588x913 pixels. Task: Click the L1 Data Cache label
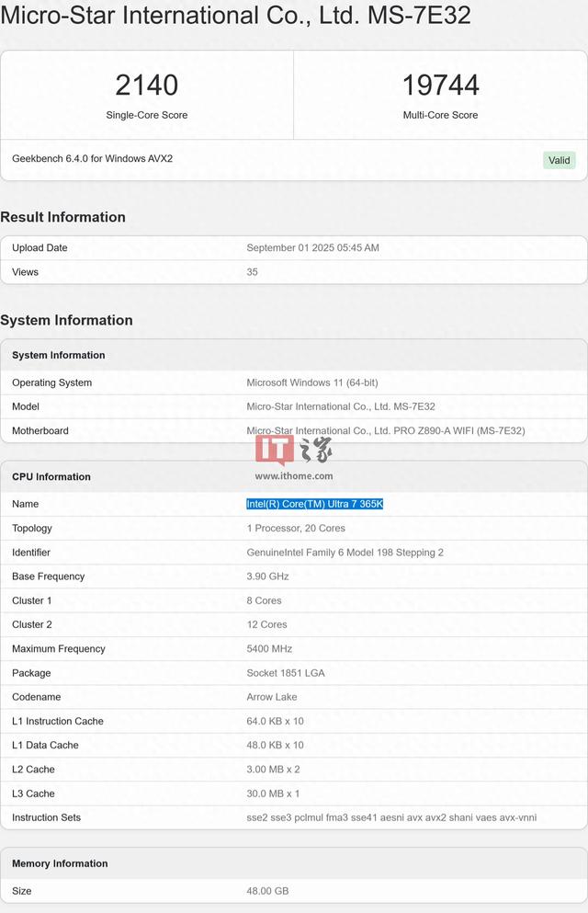pos(45,746)
